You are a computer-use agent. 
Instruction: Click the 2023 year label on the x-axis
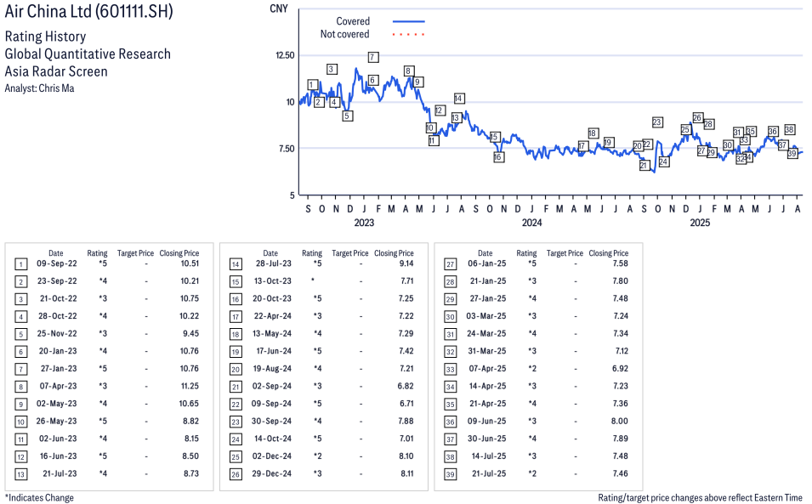pyautogui.click(x=364, y=223)
